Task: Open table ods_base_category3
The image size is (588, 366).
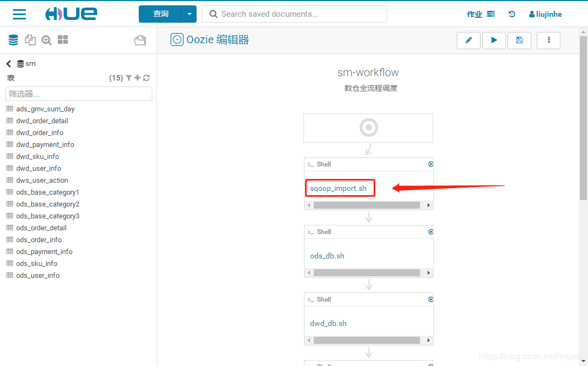Action: click(48, 216)
